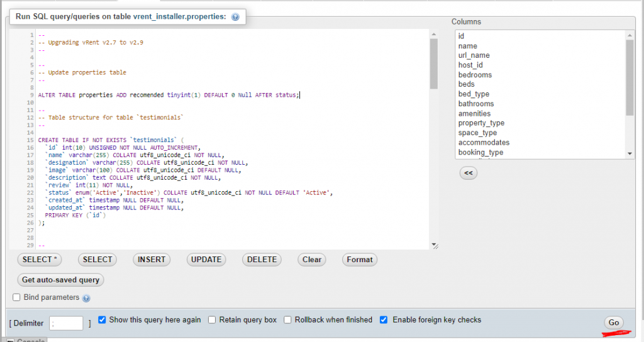
Task: Click the Delimiter input field
Action: click(66, 323)
